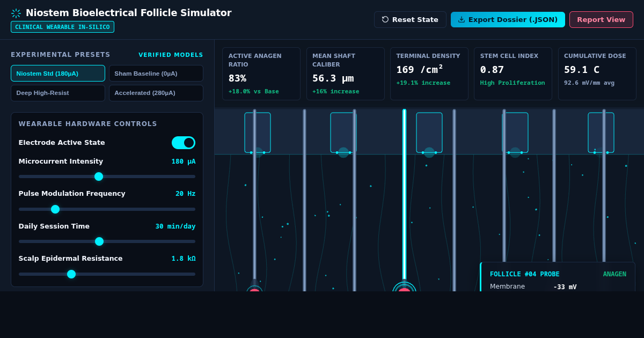Click the High Proliferation status text

click(513, 83)
